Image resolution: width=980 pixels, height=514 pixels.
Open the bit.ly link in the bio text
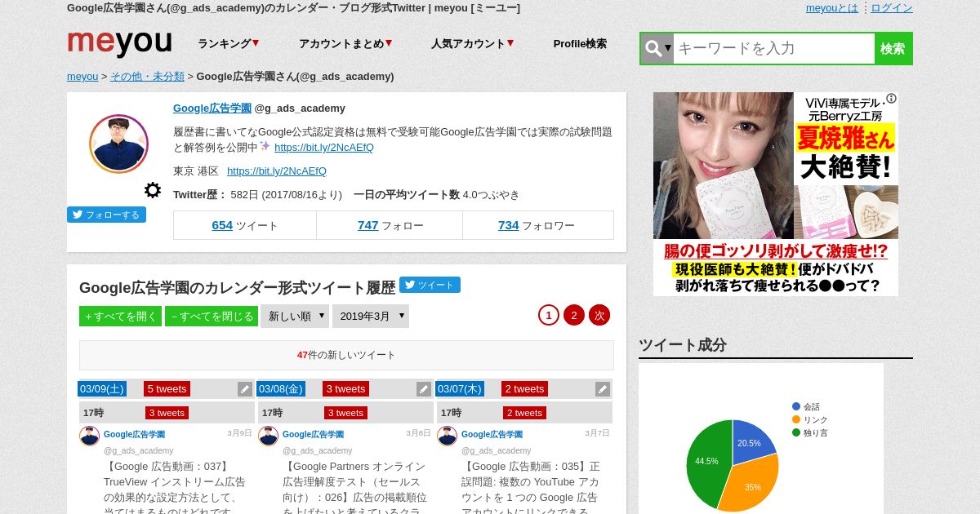(324, 148)
